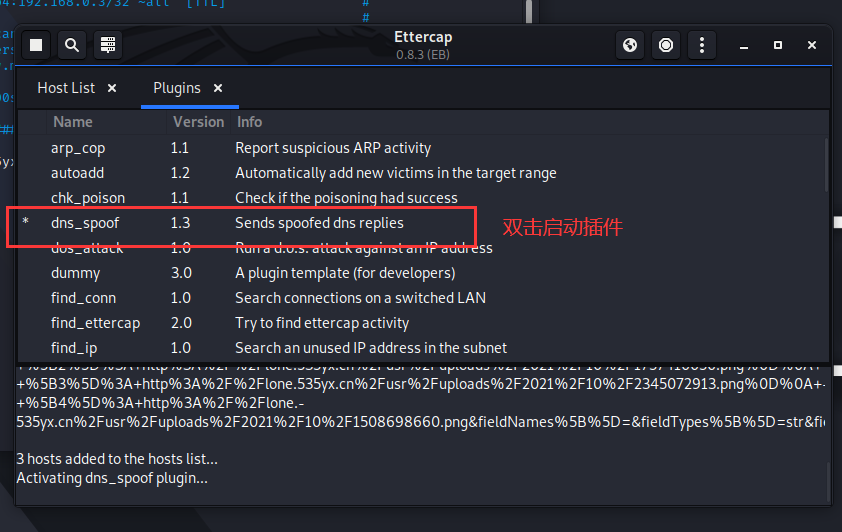Click 'Search connections on a switched LAN' text
Screen dimensions: 842x532
pyautogui.click(x=360, y=298)
